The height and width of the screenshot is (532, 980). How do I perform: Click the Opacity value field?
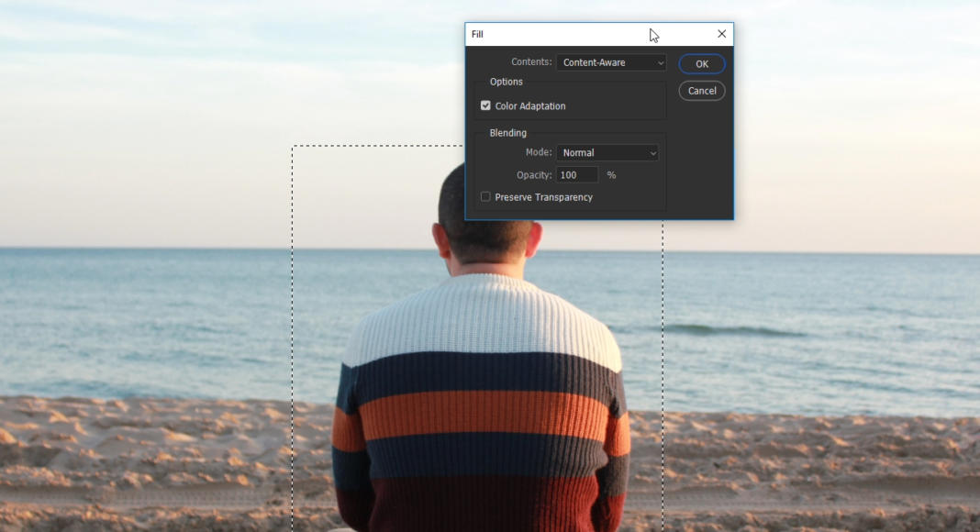pyautogui.click(x=577, y=175)
